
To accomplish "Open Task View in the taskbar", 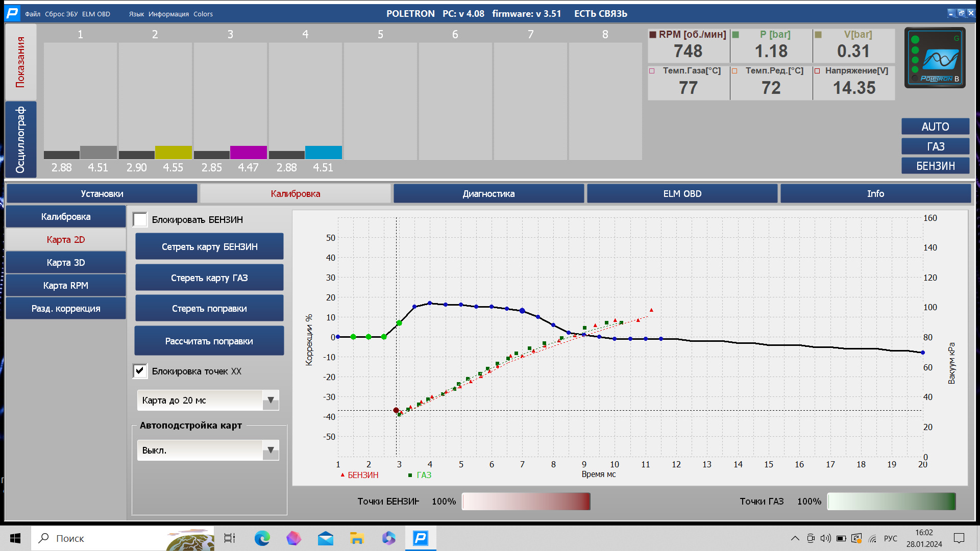I will (230, 538).
